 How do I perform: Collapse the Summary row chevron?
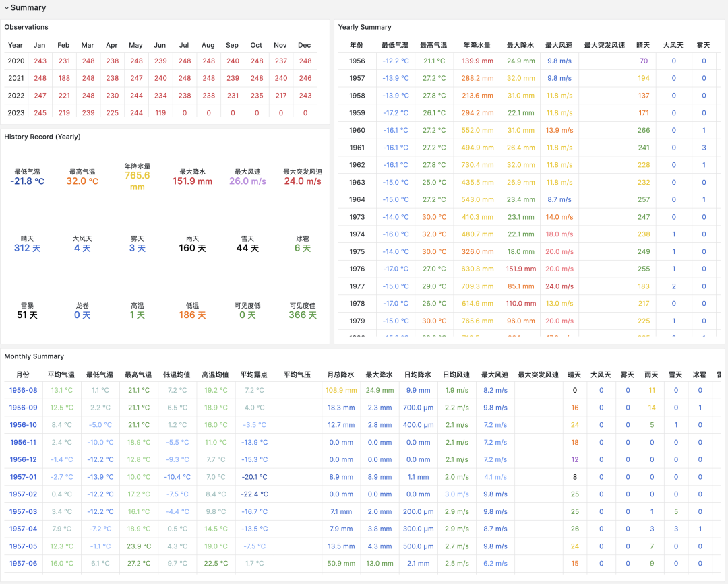click(5, 8)
